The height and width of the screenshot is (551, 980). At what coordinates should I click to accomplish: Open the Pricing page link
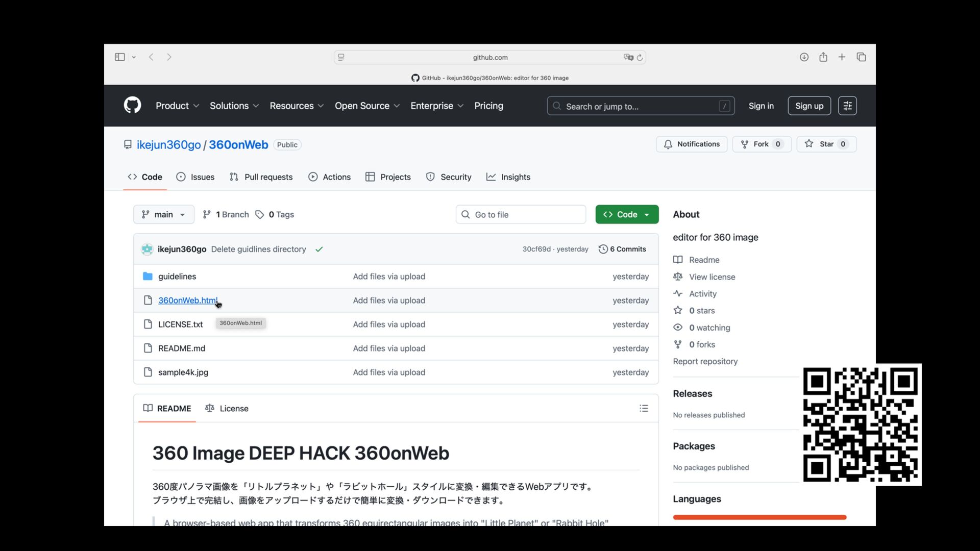[x=488, y=106]
